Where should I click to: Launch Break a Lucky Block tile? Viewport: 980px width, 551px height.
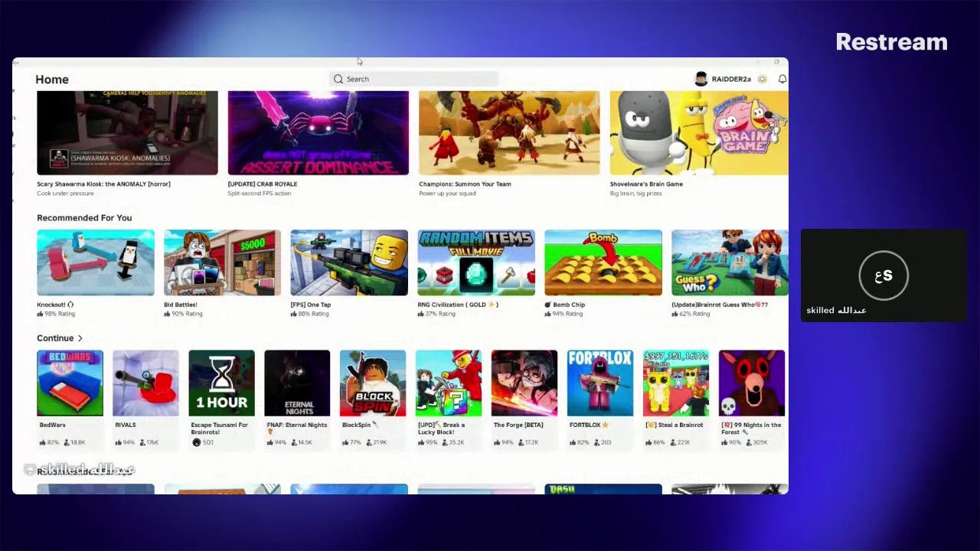click(x=449, y=383)
